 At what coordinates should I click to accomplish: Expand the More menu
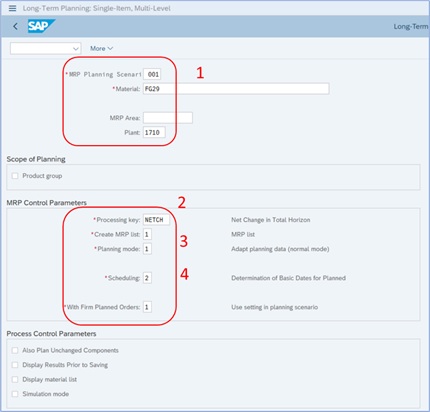click(x=102, y=48)
